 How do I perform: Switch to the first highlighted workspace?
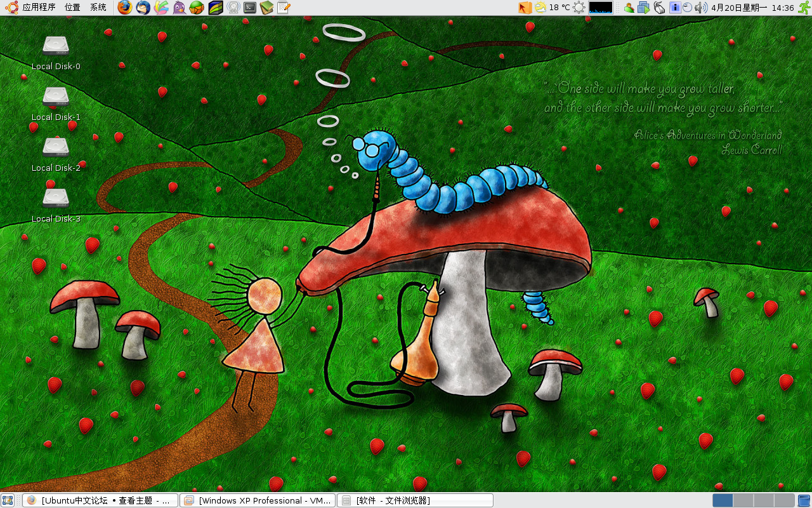click(x=723, y=500)
